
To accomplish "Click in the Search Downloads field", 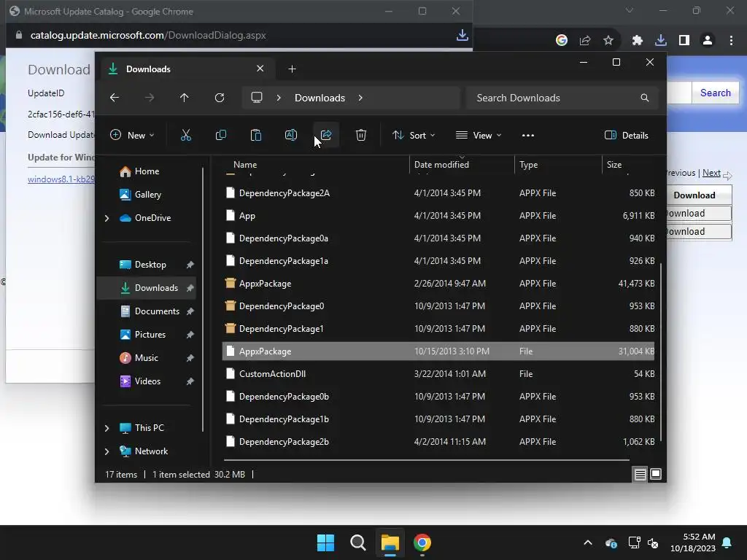I will pos(562,98).
